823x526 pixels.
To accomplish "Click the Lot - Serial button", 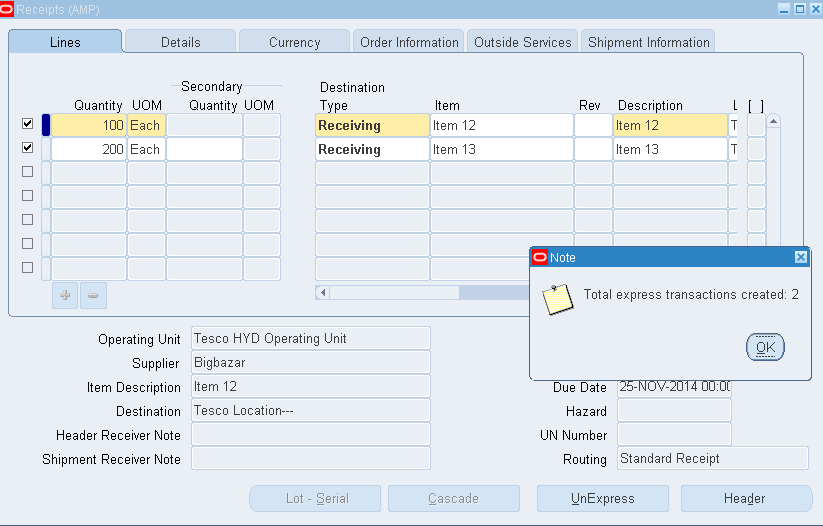I will point(315,498).
